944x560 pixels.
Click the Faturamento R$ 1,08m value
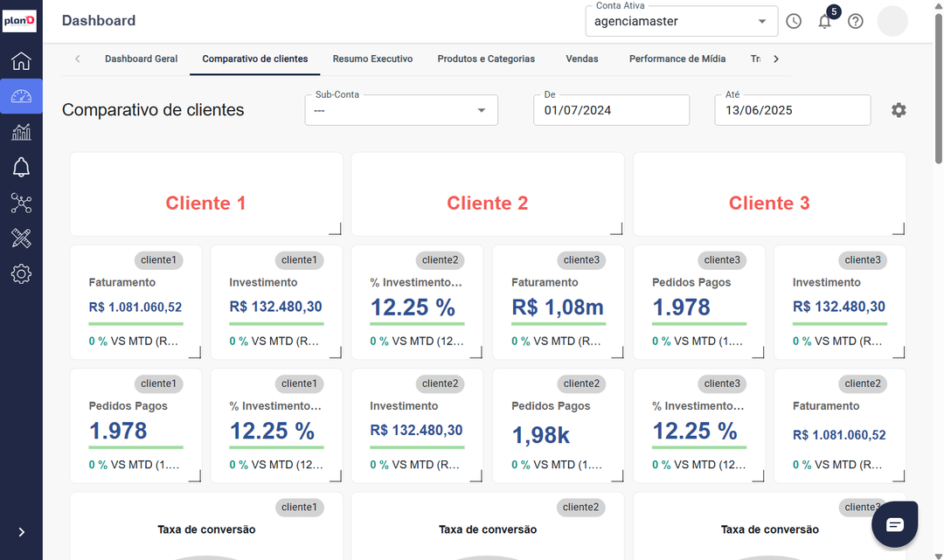[558, 308]
